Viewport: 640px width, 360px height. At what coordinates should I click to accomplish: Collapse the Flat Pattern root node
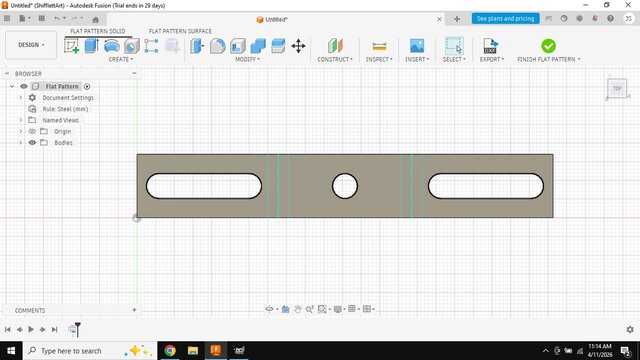pyautogui.click(x=12, y=86)
